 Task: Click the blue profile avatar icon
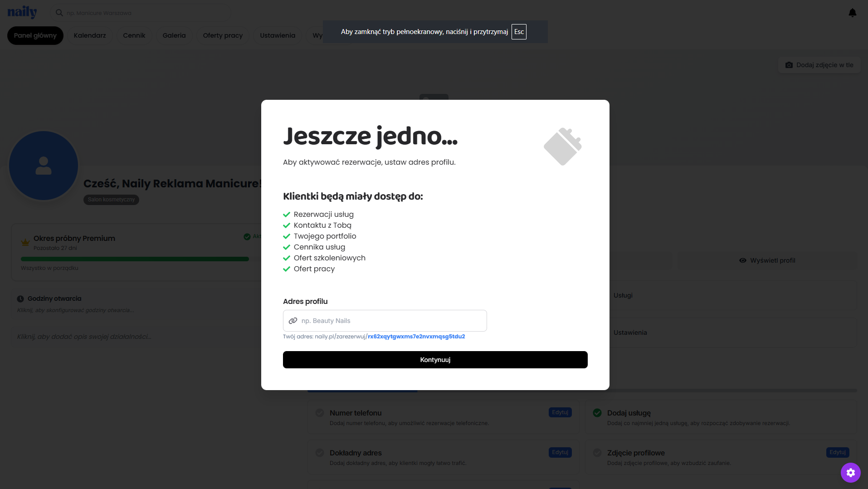click(x=43, y=165)
